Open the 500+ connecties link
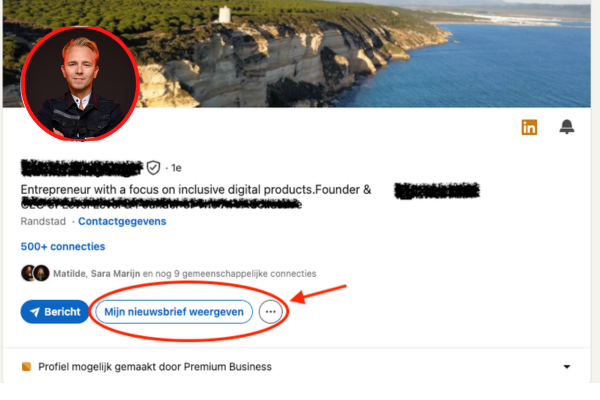 coord(63,247)
